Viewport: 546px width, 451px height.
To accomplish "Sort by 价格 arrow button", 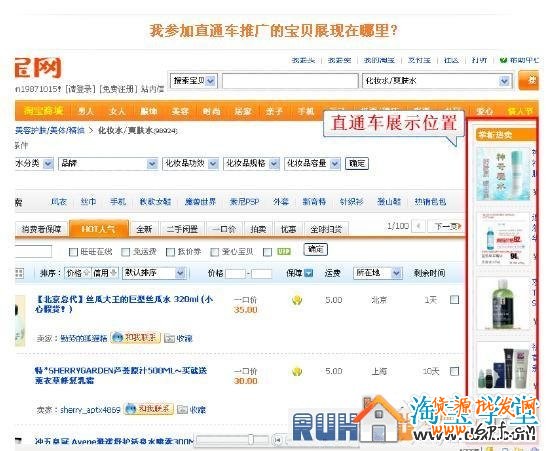I will coord(78,273).
